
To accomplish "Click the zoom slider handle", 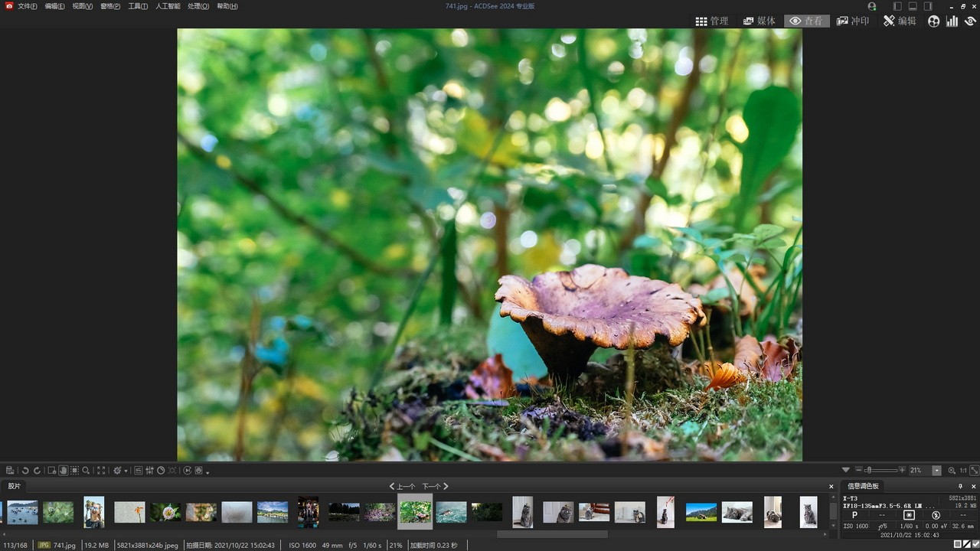I will point(868,471).
